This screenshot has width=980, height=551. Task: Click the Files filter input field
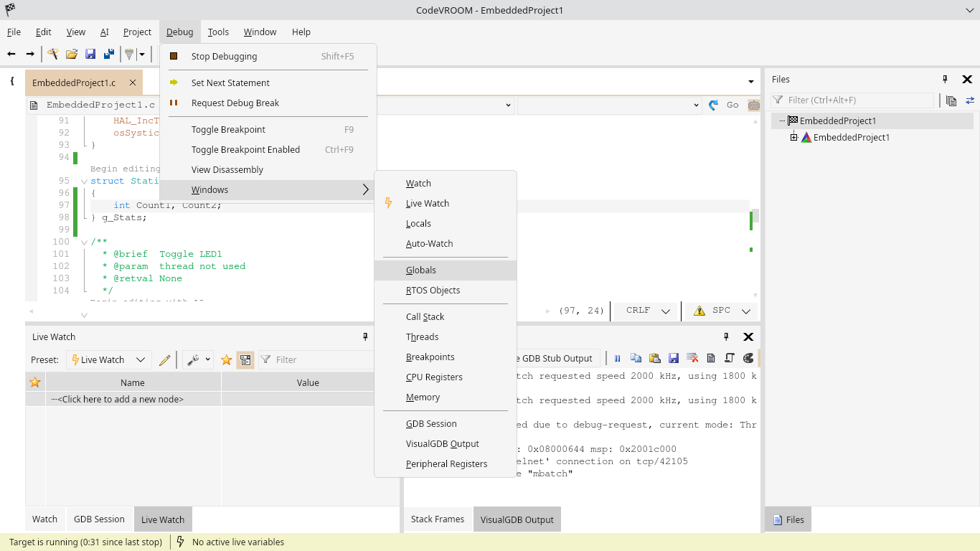pyautogui.click(x=852, y=100)
